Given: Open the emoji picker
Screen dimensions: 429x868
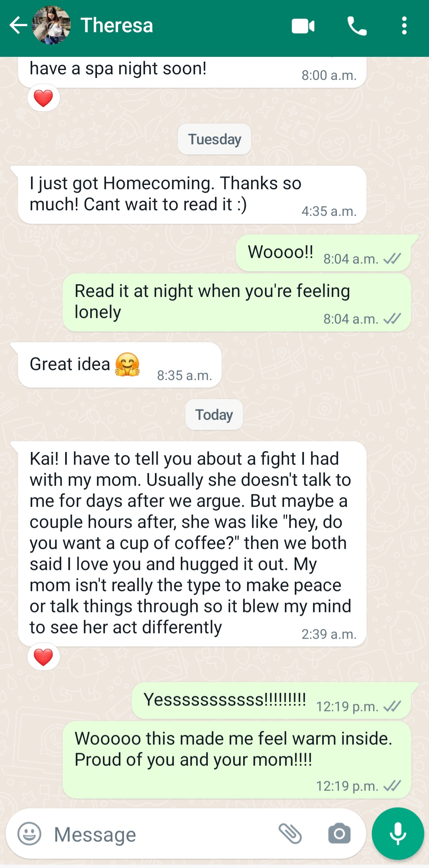Looking at the screenshot, I should click(x=29, y=833).
